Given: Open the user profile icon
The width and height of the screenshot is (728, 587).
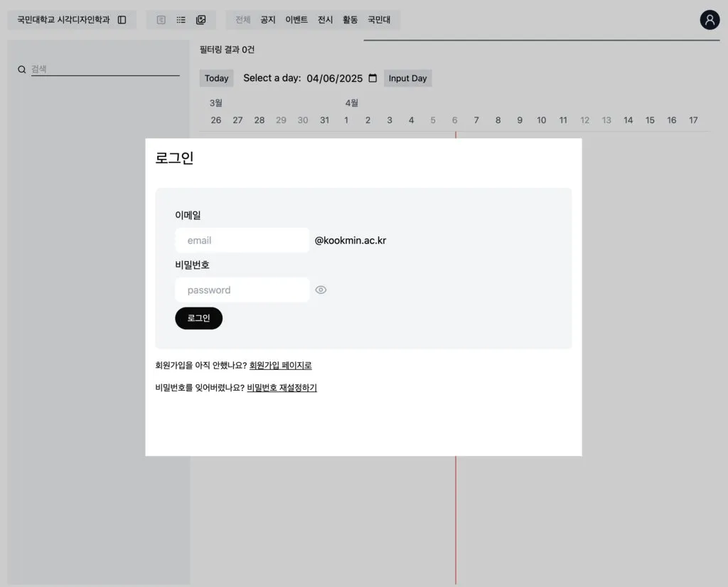Looking at the screenshot, I should point(710,20).
